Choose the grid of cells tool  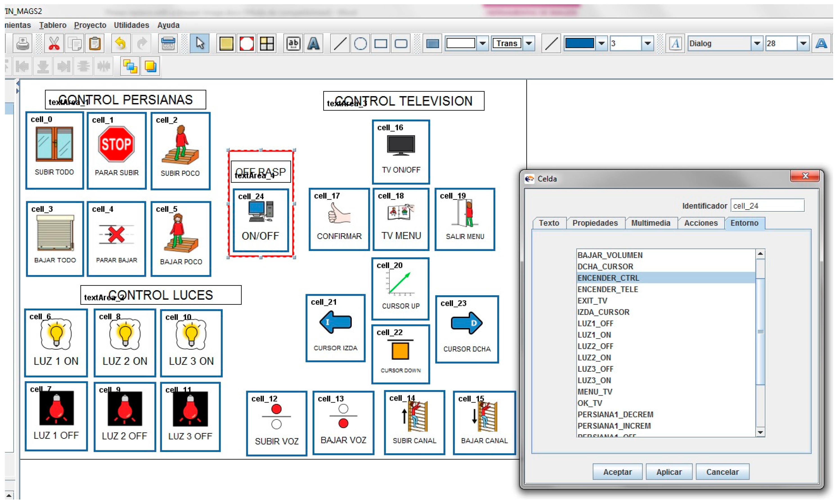267,44
